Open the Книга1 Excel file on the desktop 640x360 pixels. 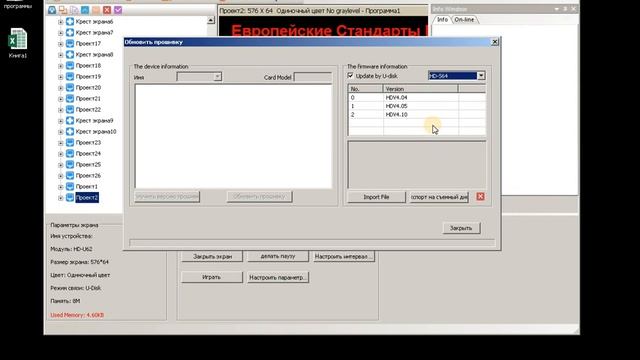pyautogui.click(x=18, y=43)
